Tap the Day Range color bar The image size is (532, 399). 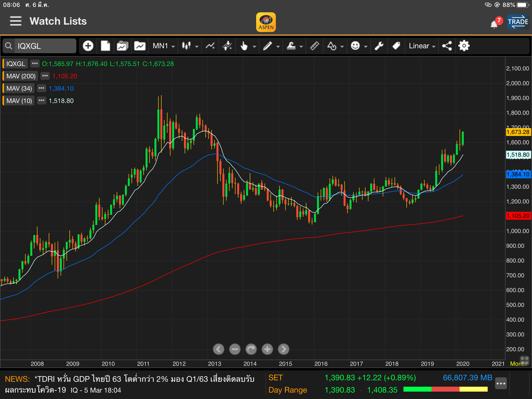(445, 389)
